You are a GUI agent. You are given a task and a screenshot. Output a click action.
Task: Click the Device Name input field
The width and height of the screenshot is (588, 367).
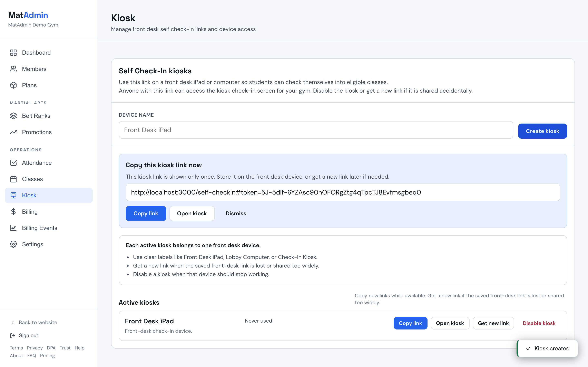point(316,130)
